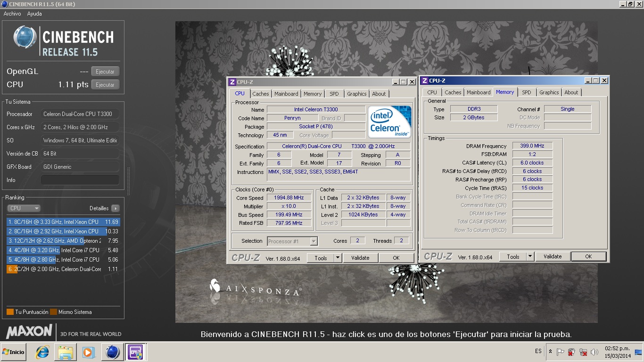Click Cinebench title bar app icon

tap(4, 4)
